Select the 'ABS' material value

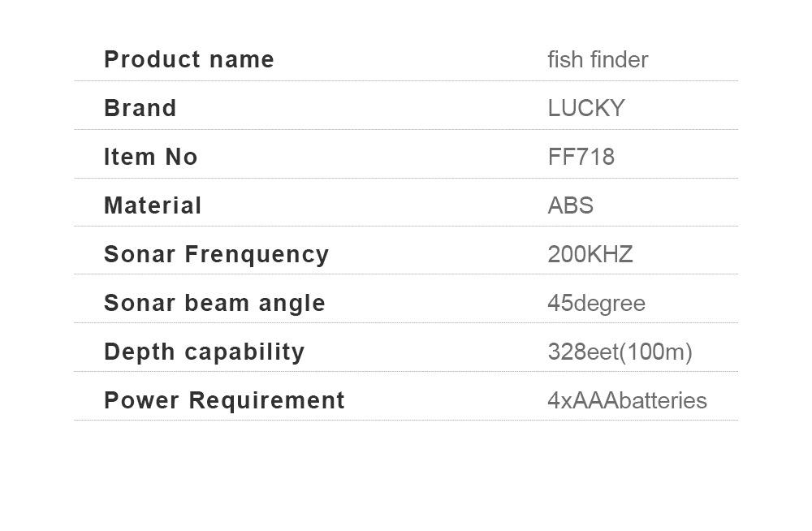(571, 205)
